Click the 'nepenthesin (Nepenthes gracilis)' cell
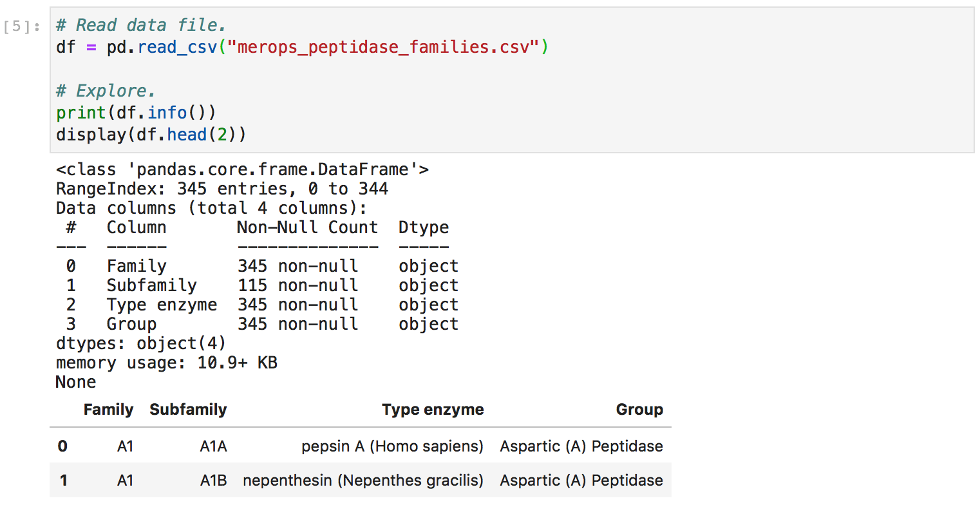This screenshot has width=980, height=505. pyautogui.click(x=363, y=481)
